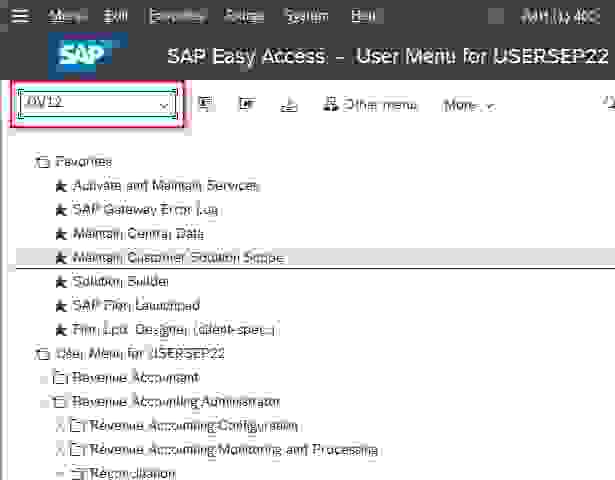Open the hamburger menu icon
This screenshot has width=615, height=480.
click(x=20, y=16)
